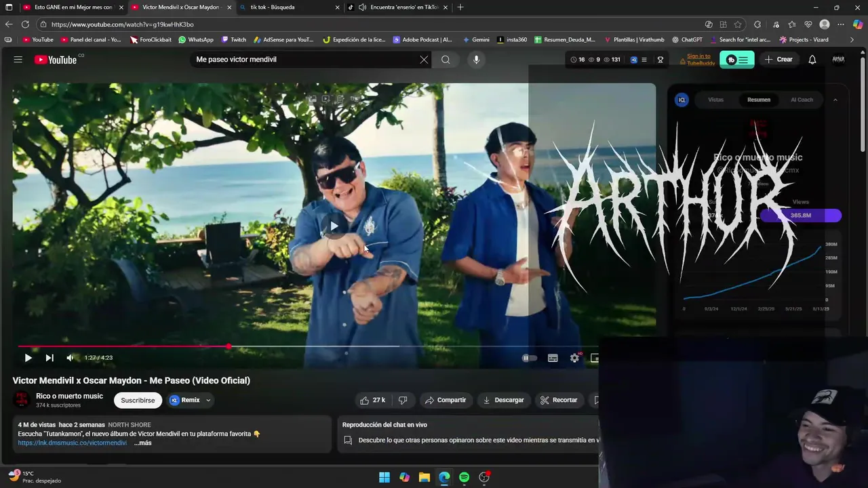The height and width of the screenshot is (488, 868).
Task: Open the weather widget 15°C
Action: (x=34, y=476)
